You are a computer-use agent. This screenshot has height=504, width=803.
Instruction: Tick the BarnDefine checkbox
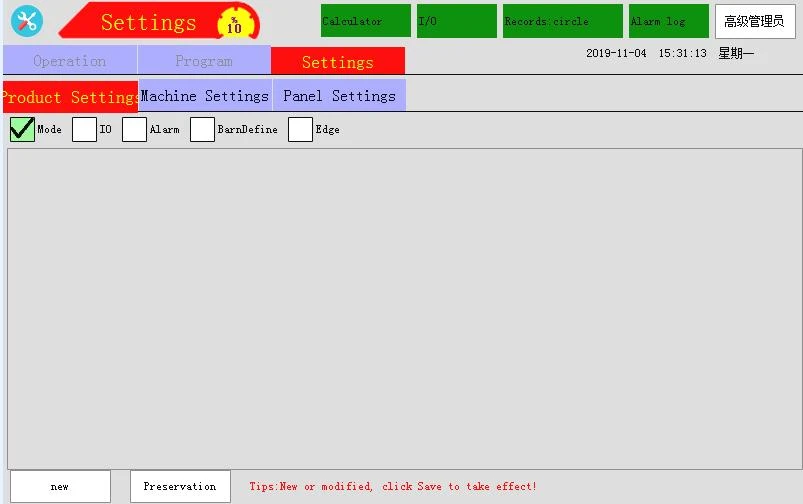click(202, 129)
